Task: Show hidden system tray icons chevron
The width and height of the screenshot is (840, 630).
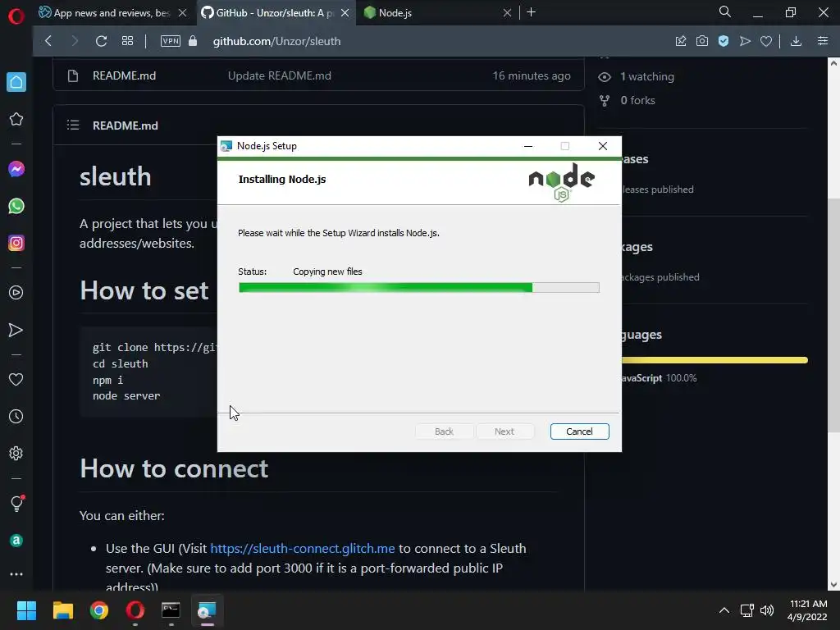Action: (724, 610)
